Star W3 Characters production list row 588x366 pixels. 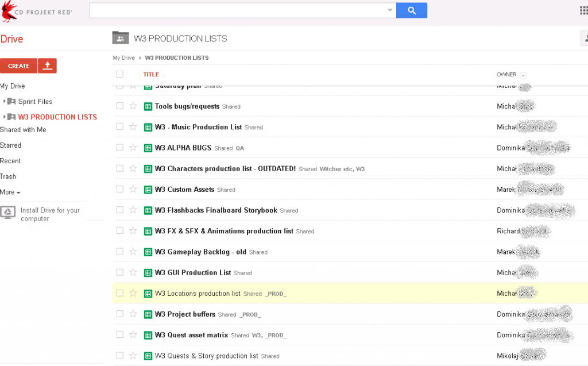[x=133, y=168]
